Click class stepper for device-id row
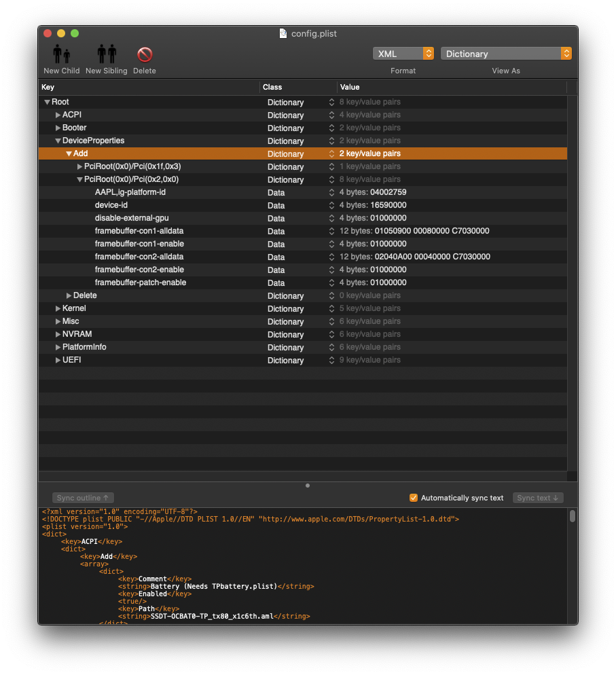 [331, 205]
